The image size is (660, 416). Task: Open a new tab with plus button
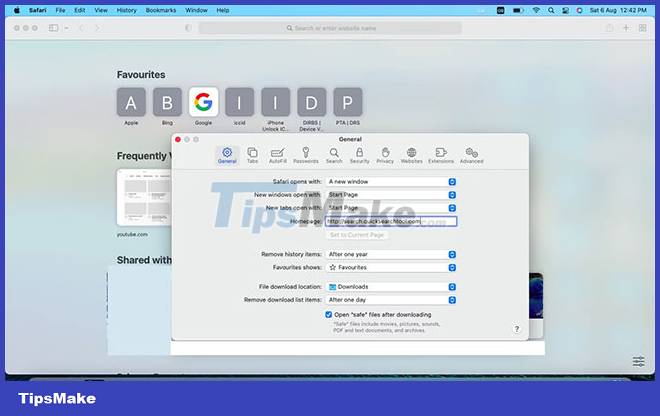click(x=626, y=28)
